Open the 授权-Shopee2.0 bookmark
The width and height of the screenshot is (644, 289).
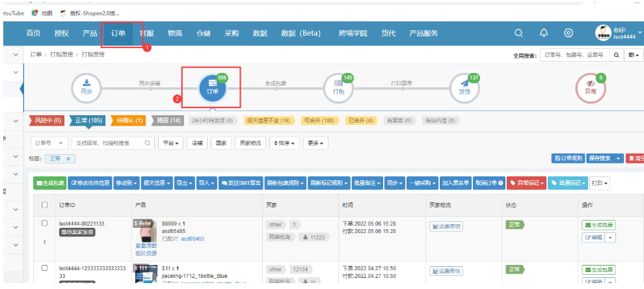point(90,13)
